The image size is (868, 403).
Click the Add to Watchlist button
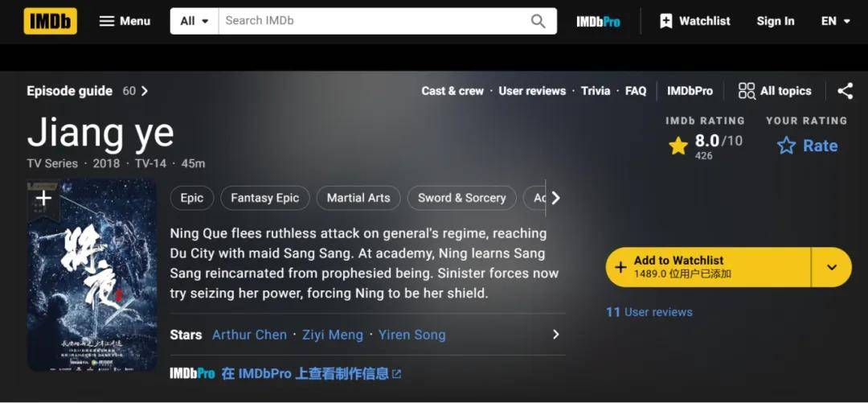(708, 267)
